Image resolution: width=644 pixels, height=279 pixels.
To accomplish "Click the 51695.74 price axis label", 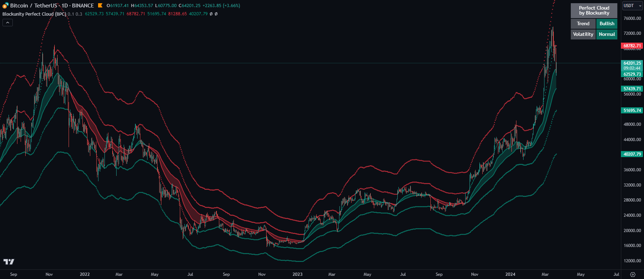I will click(632, 111).
